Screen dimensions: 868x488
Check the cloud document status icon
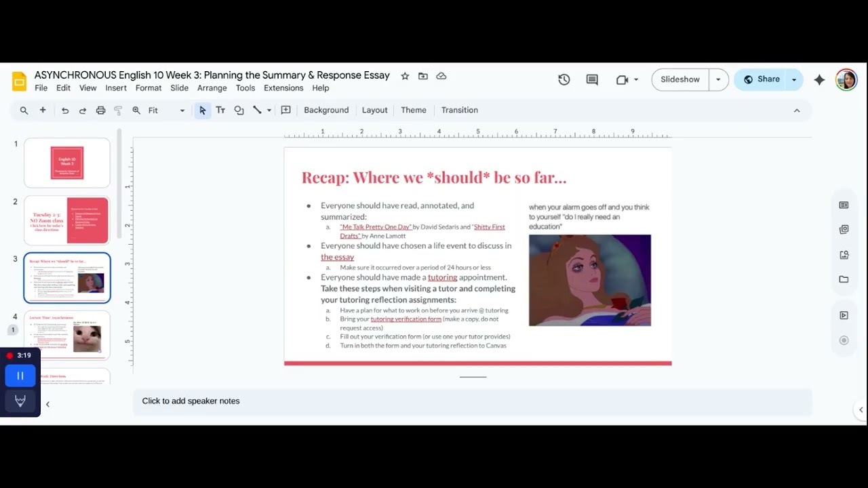pos(441,76)
